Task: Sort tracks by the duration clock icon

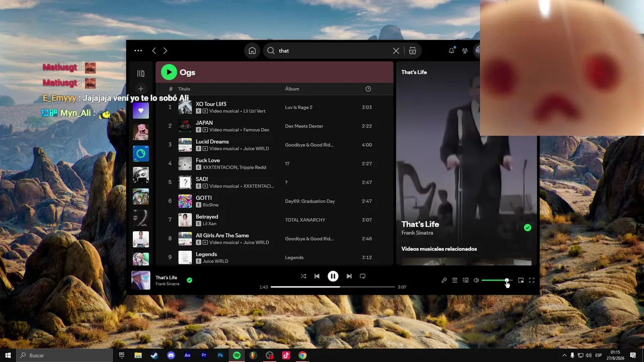Action: tap(368, 89)
